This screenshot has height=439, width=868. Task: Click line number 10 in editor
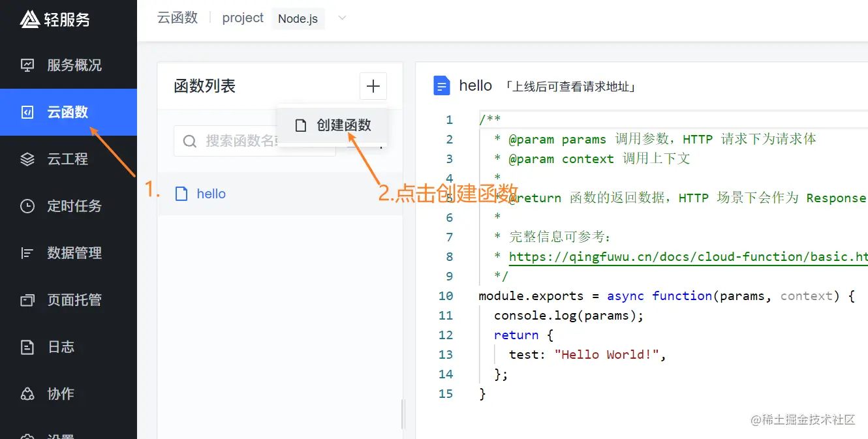[446, 295]
